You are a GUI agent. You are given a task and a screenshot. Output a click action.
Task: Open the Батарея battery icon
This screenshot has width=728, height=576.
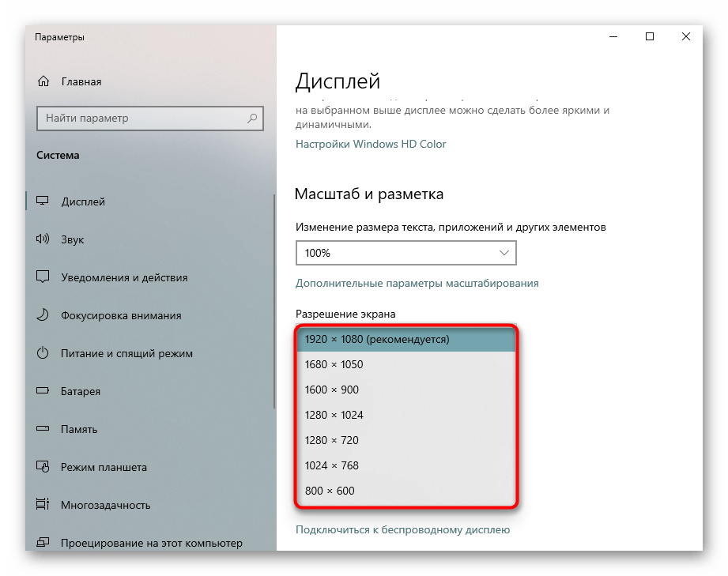click(43, 391)
